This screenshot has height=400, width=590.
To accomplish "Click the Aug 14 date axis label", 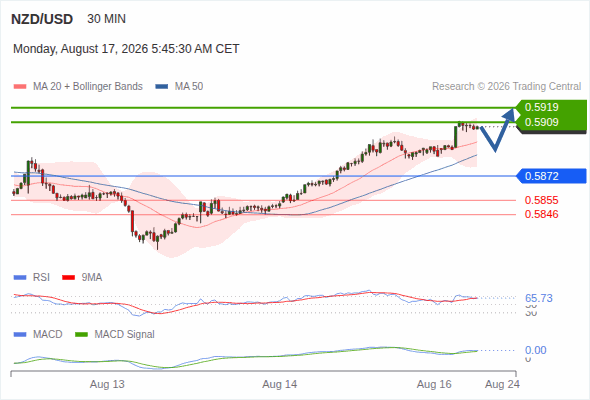I will tap(280, 385).
